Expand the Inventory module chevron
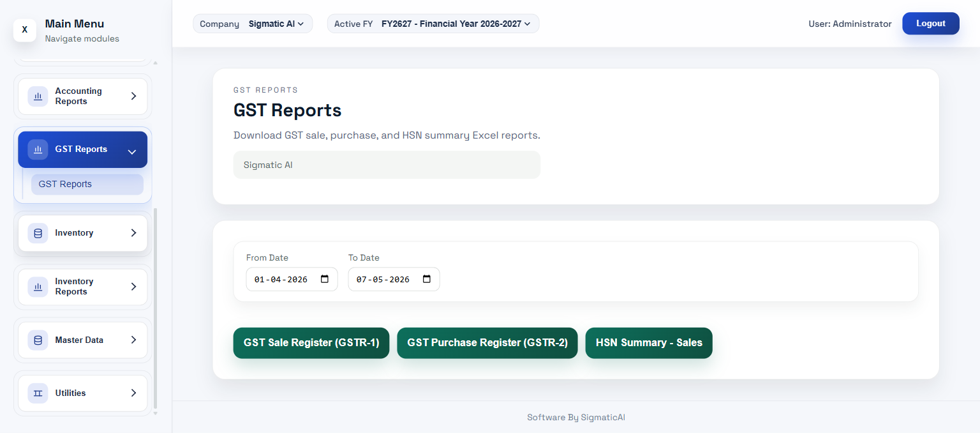The image size is (980, 433). point(133,233)
